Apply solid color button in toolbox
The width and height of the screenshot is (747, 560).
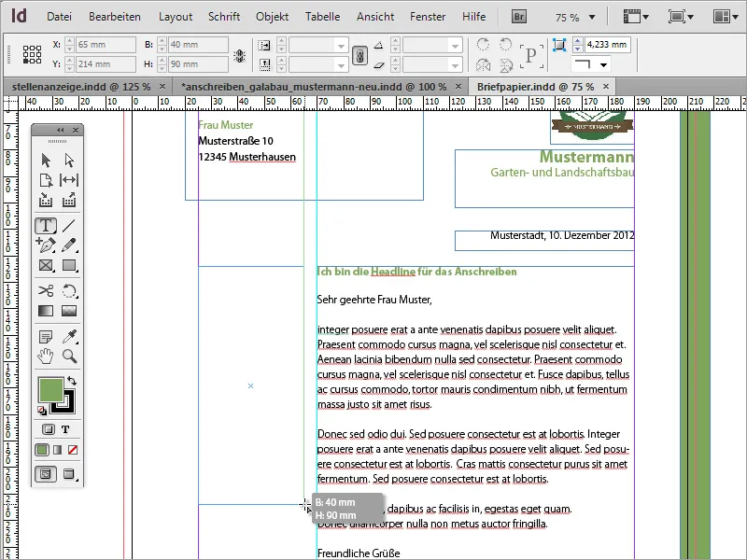[42, 450]
